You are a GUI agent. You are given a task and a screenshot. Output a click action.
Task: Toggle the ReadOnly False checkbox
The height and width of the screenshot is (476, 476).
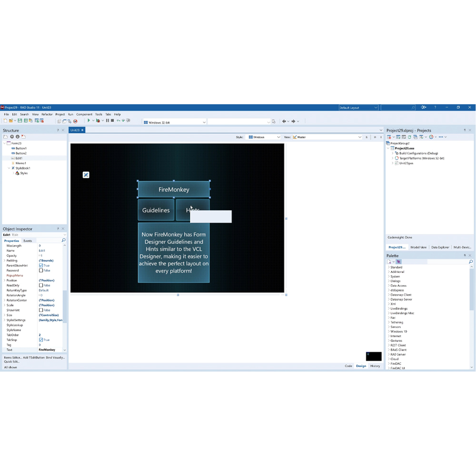coord(41,285)
